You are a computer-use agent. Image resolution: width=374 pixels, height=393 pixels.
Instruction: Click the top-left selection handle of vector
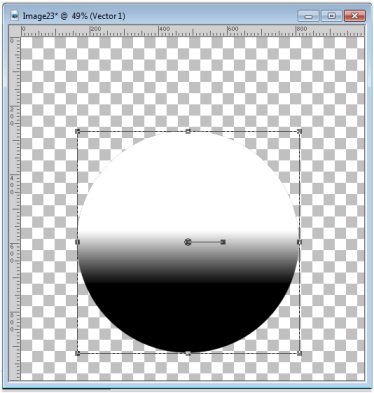pos(78,131)
